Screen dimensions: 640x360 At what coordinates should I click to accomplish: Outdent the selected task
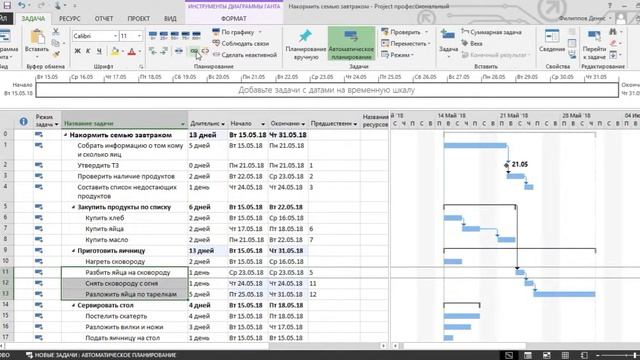click(x=153, y=51)
